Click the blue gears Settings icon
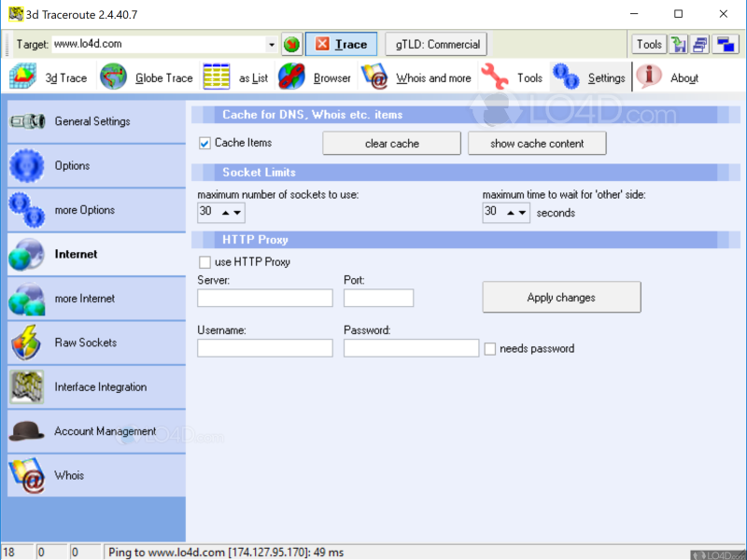 coord(566,77)
